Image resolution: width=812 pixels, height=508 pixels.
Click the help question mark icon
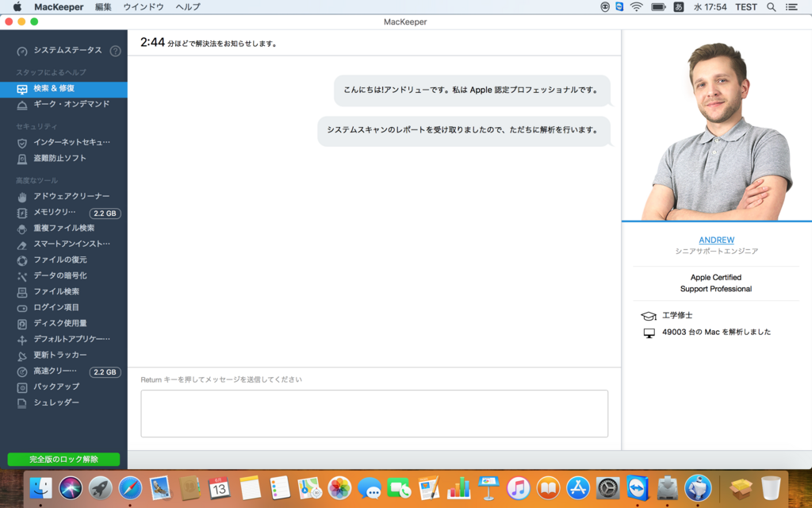coord(116,51)
